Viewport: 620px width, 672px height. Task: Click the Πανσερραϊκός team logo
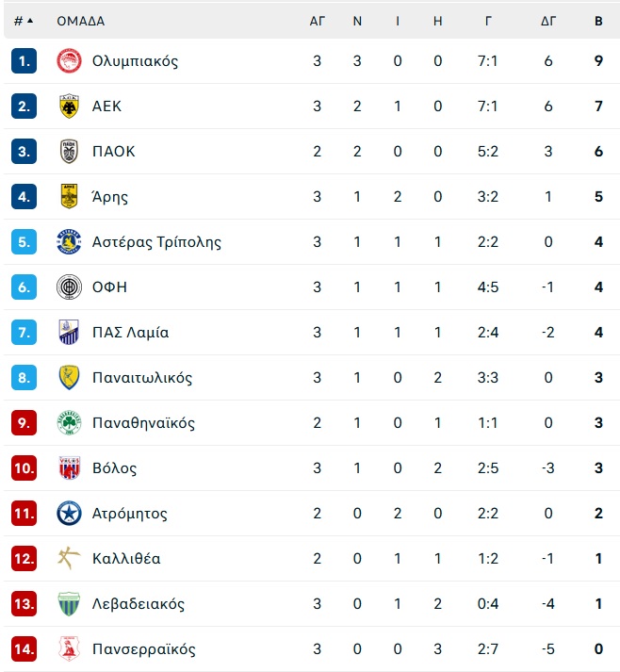click(69, 648)
